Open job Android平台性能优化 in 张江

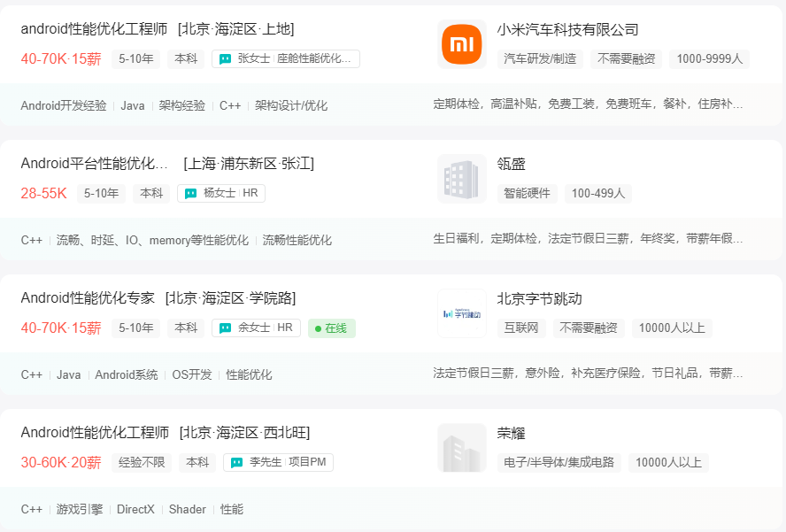point(167,164)
